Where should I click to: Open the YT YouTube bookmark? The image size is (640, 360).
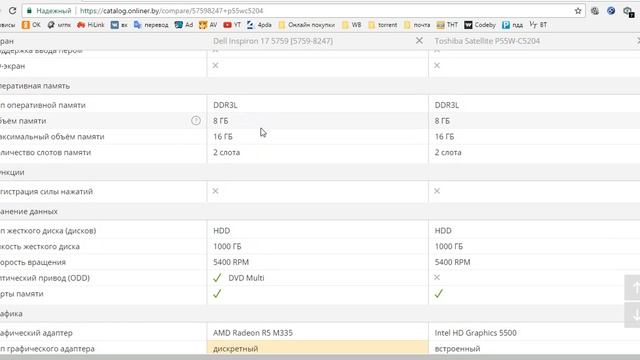pyautogui.click(x=232, y=25)
